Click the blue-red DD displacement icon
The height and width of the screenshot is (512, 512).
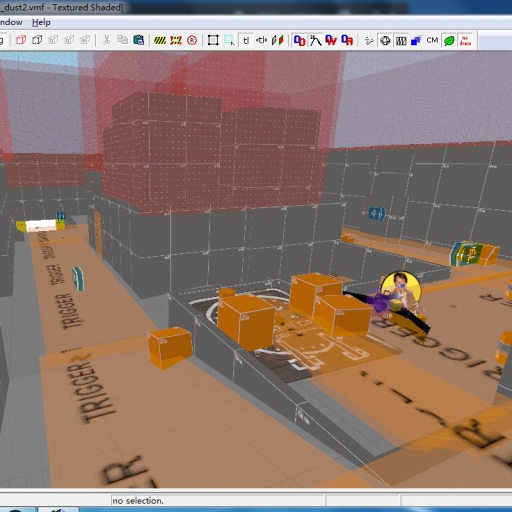click(299, 40)
